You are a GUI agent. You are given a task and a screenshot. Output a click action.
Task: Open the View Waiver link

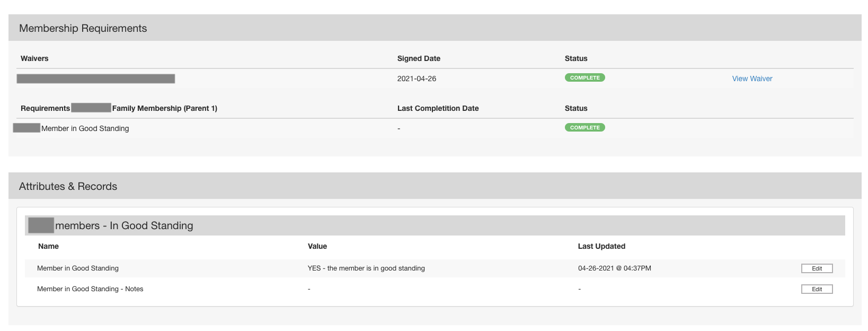pyautogui.click(x=752, y=79)
